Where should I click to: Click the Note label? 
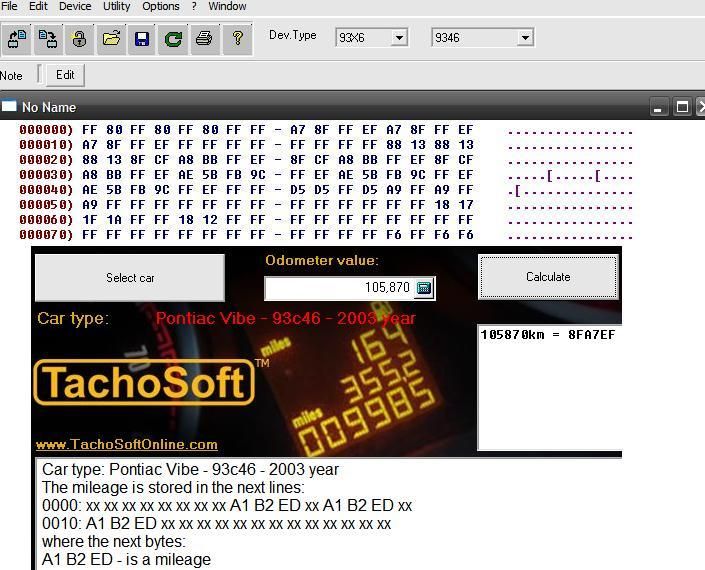click(x=11, y=76)
